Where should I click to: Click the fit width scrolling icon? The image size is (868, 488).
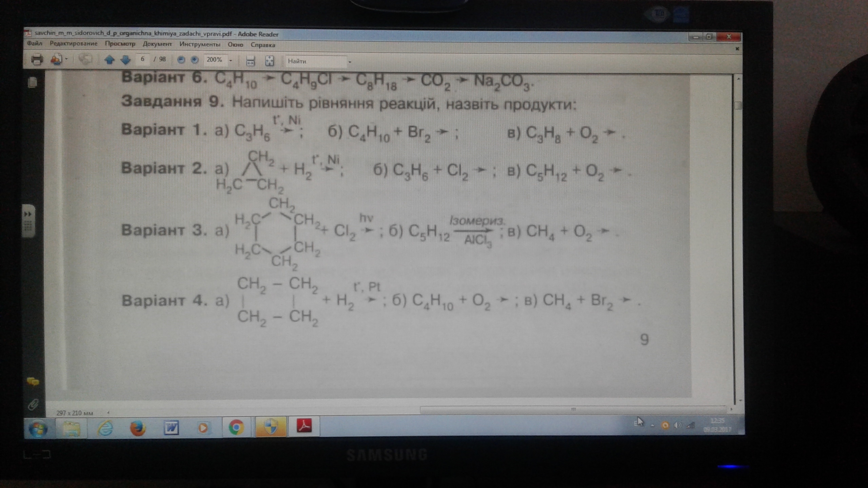(x=250, y=61)
